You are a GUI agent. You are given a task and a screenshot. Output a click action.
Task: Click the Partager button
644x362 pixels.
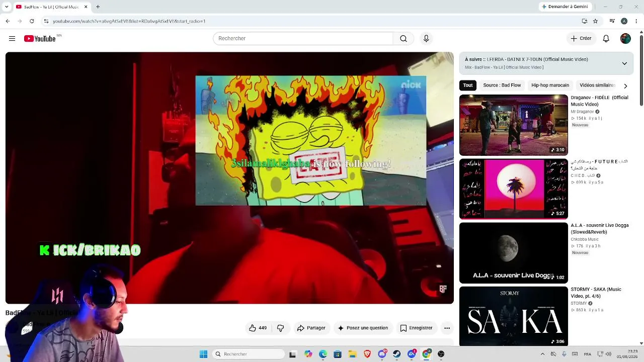pyautogui.click(x=311, y=328)
